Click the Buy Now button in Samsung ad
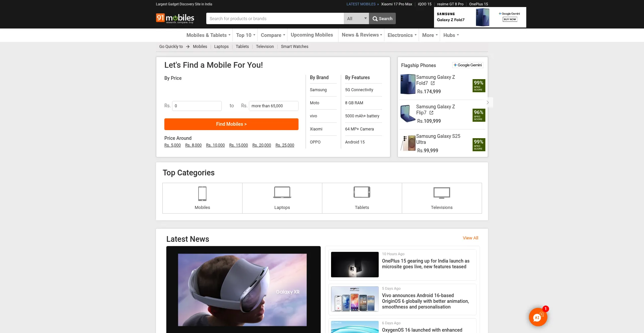The width and height of the screenshot is (644, 333). click(x=510, y=19)
